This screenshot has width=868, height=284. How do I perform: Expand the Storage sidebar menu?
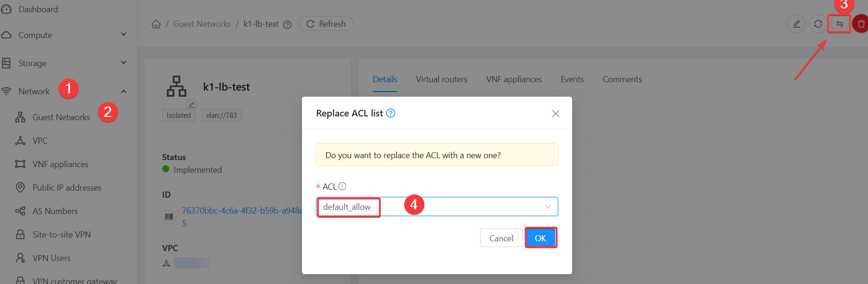(124, 62)
